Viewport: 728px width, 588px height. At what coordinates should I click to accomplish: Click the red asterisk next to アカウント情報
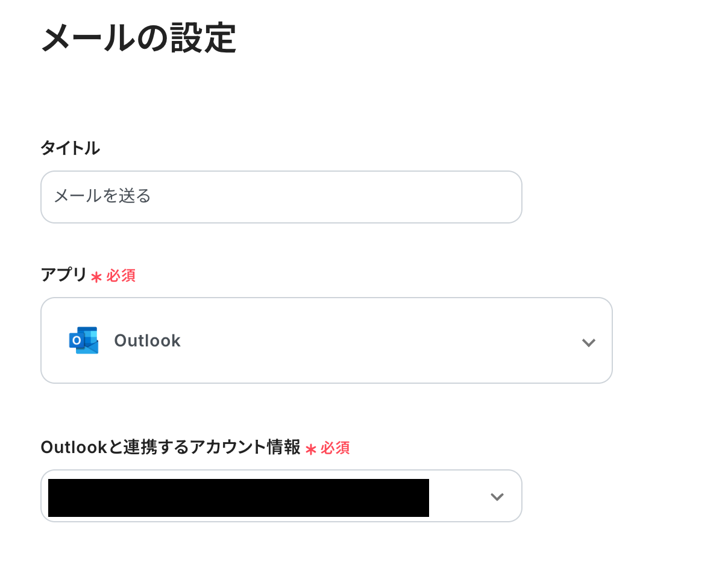point(310,449)
